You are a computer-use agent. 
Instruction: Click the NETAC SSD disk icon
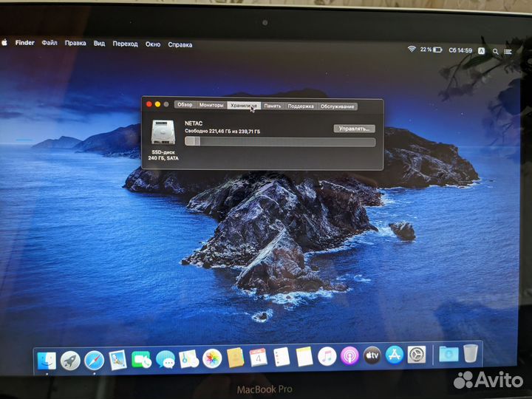pyautogui.click(x=163, y=132)
